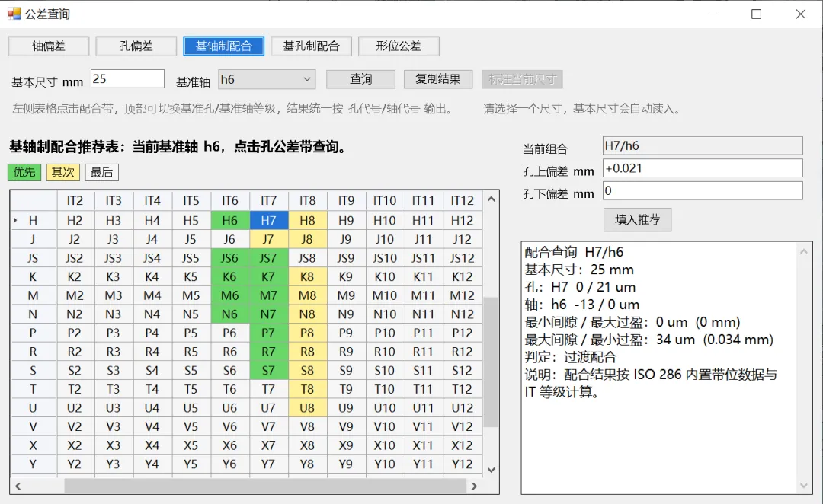This screenshot has height=504, width=823.
Task: Click the 当前组合 field showing H7/h6
Action: [703, 146]
